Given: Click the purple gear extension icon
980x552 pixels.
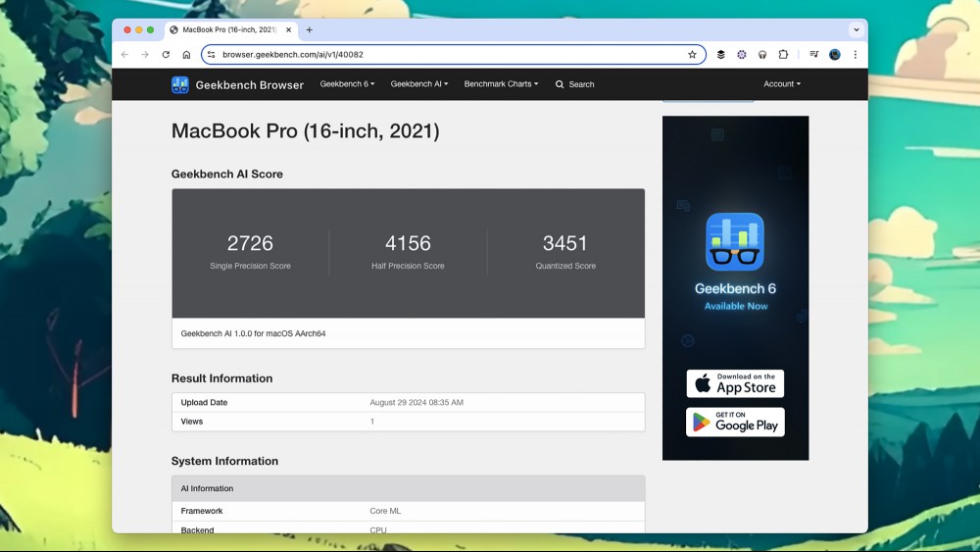Looking at the screenshot, I should [741, 54].
